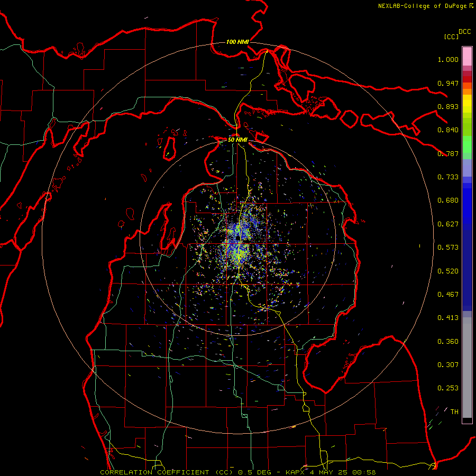Select the 0.573 legend value
The image size is (476, 476).
(x=448, y=248)
